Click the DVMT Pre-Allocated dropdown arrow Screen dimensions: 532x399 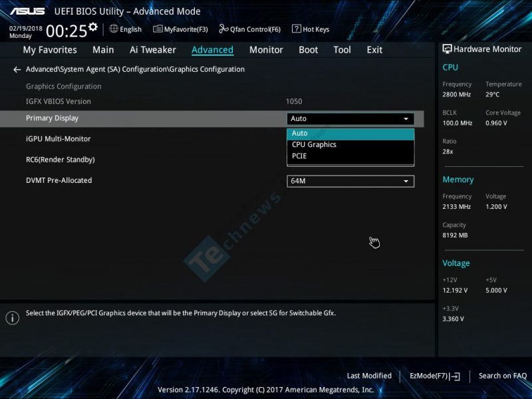pyautogui.click(x=406, y=182)
